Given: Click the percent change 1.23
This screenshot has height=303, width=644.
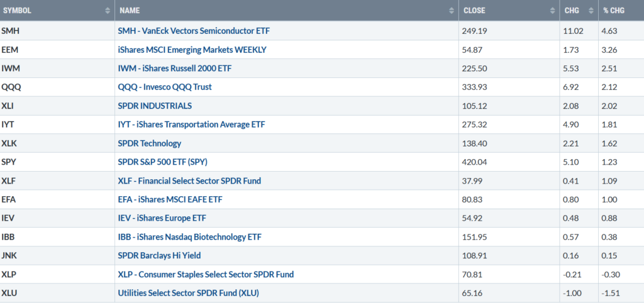Looking at the screenshot, I should [x=610, y=162].
